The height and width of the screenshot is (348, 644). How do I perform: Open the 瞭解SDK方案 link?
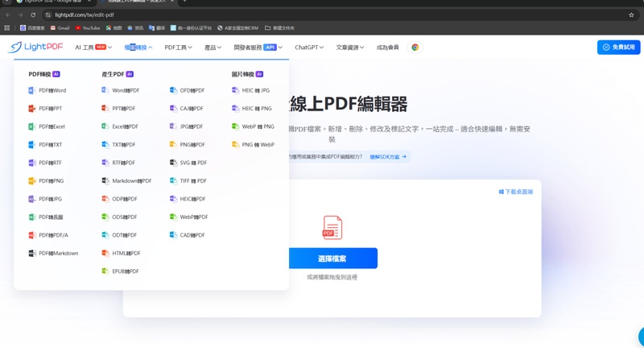(x=388, y=157)
